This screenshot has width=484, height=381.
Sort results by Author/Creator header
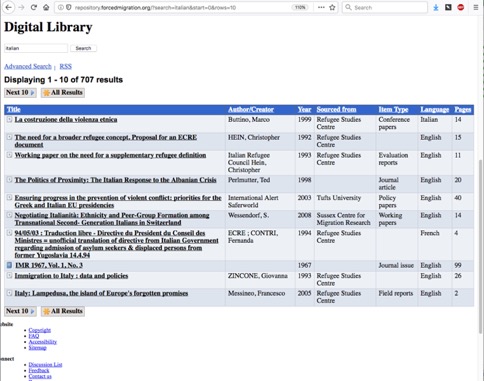click(251, 109)
